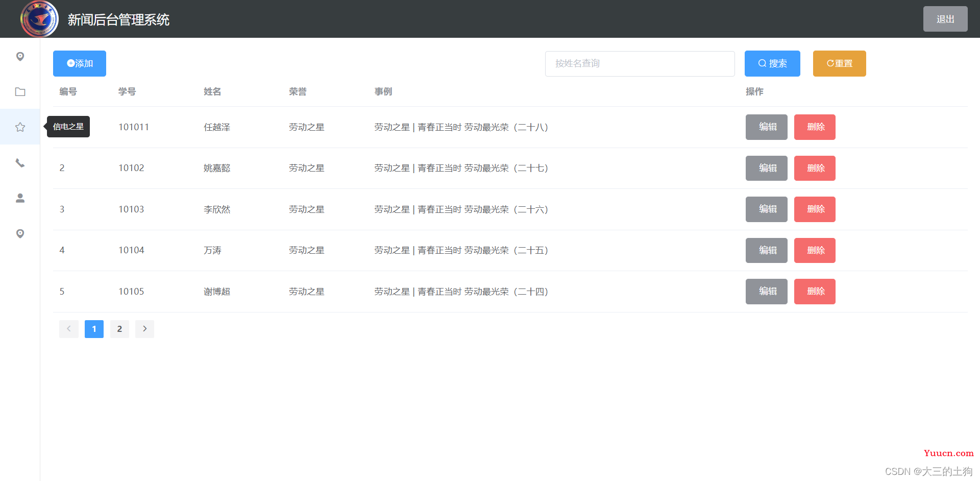The width and height of the screenshot is (980, 481).
Task: Click student number 101011
Action: (134, 127)
